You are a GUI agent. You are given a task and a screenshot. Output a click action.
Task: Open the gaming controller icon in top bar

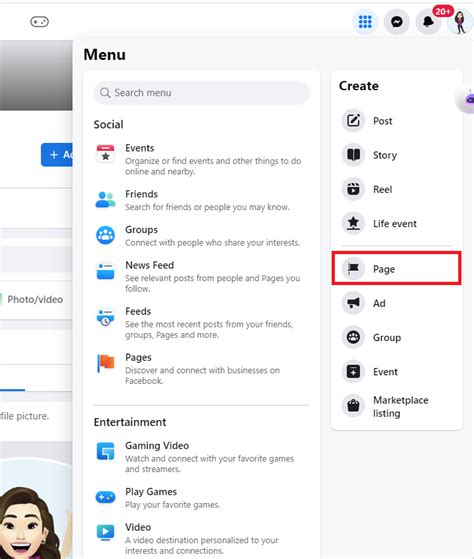(x=39, y=22)
